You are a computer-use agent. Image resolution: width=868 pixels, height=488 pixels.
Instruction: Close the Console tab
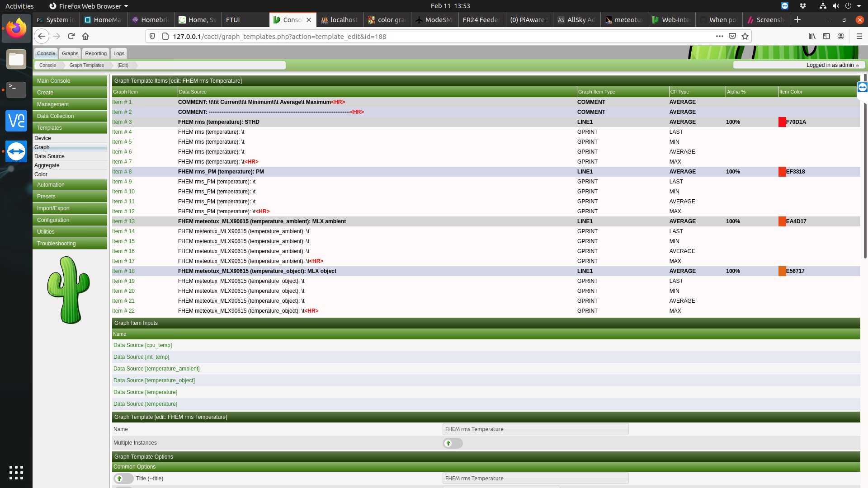(x=309, y=20)
